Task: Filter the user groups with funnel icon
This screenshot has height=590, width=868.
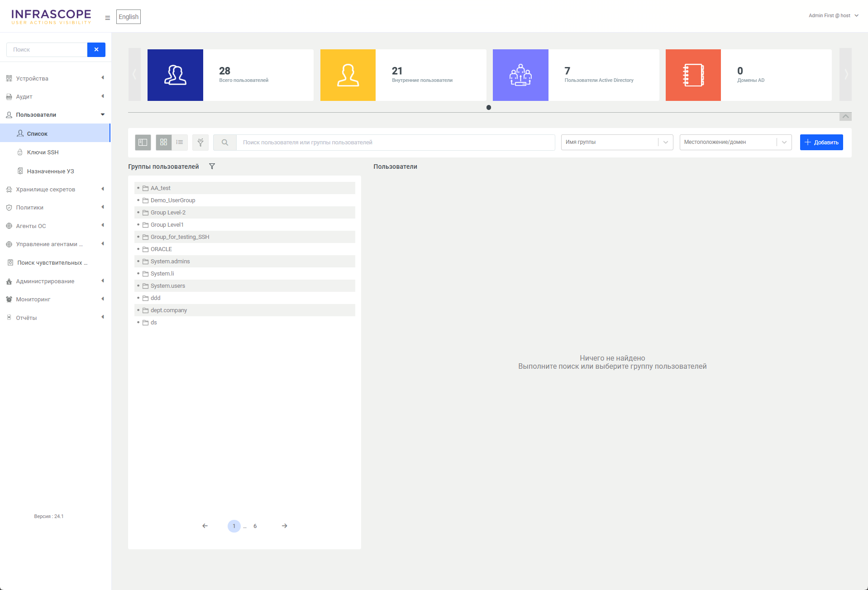Action: point(212,167)
